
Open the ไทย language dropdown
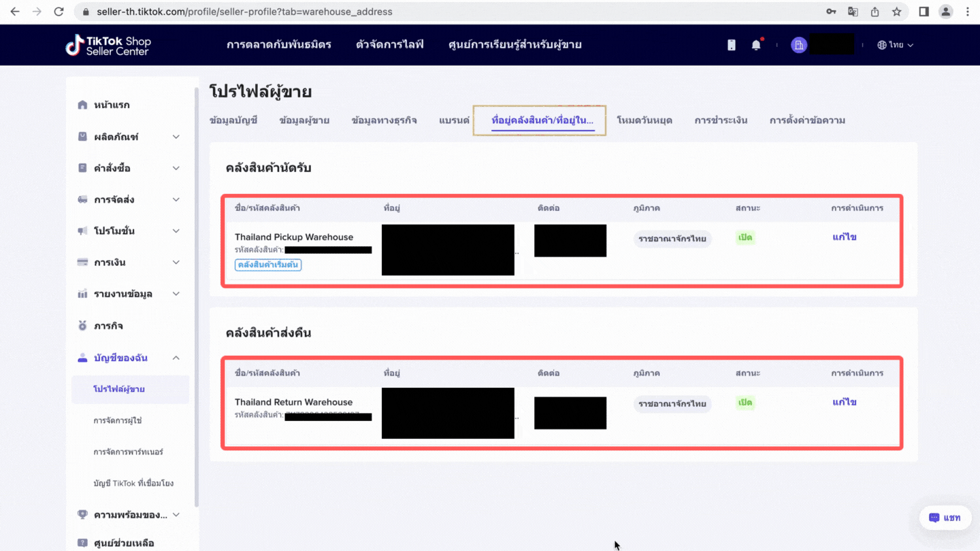pyautogui.click(x=895, y=44)
